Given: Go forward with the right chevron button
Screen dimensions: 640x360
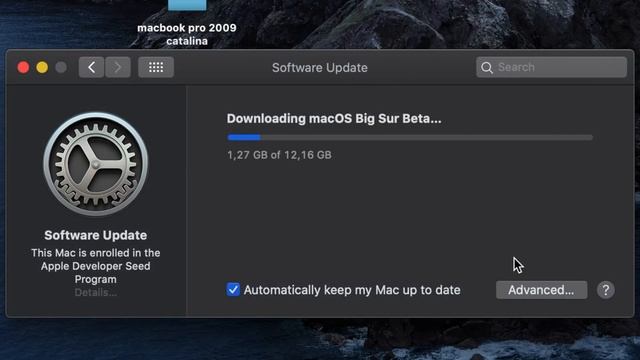Looking at the screenshot, I should (118, 67).
